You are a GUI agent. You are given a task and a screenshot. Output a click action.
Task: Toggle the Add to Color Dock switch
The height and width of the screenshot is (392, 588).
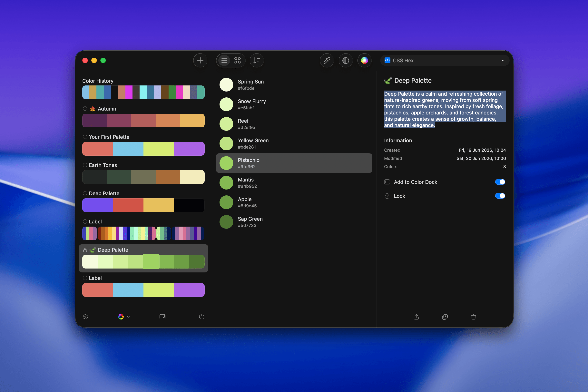tap(500, 182)
